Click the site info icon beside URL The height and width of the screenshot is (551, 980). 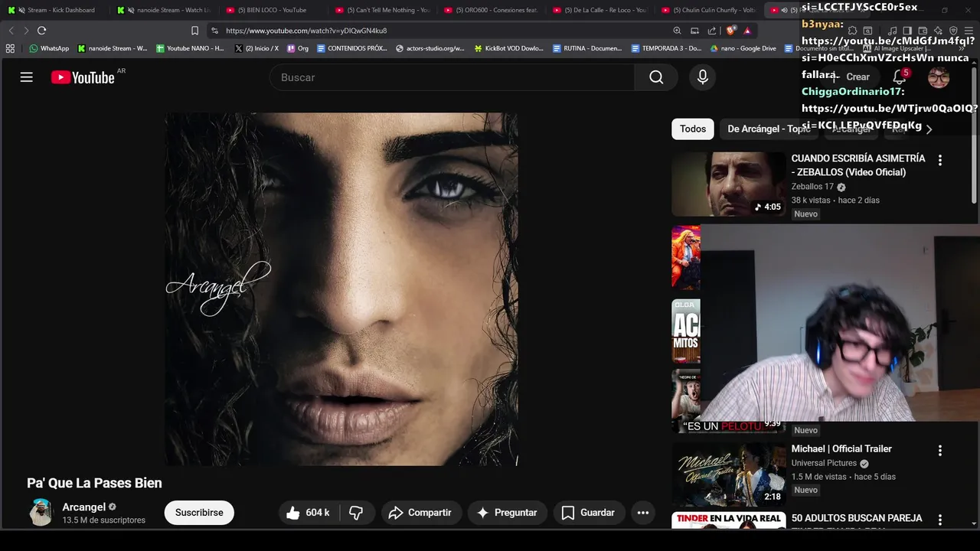pos(214,31)
